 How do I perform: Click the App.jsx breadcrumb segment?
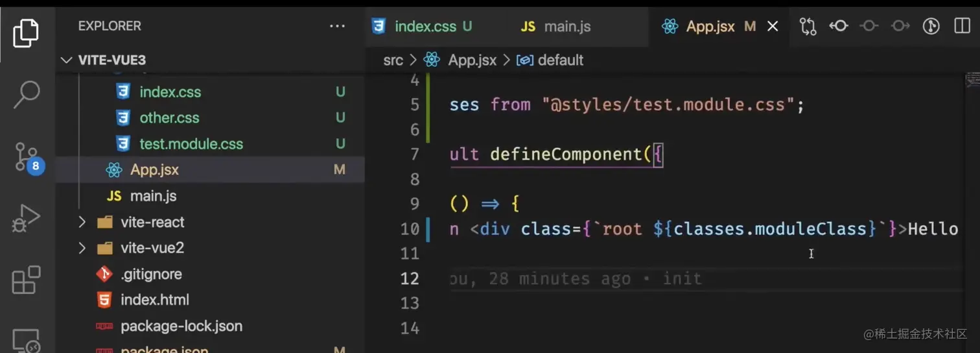(x=472, y=60)
